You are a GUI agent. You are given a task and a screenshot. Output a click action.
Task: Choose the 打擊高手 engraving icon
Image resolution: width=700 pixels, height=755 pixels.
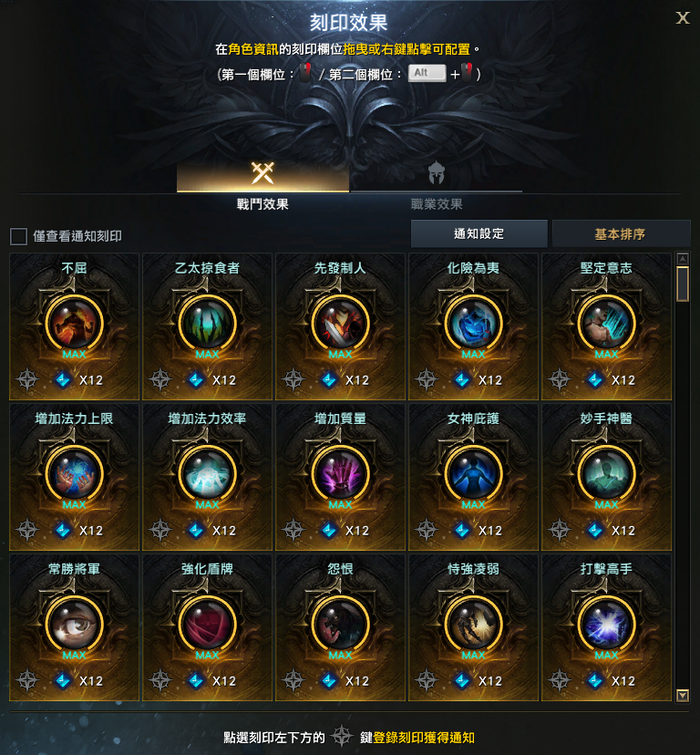(x=606, y=624)
